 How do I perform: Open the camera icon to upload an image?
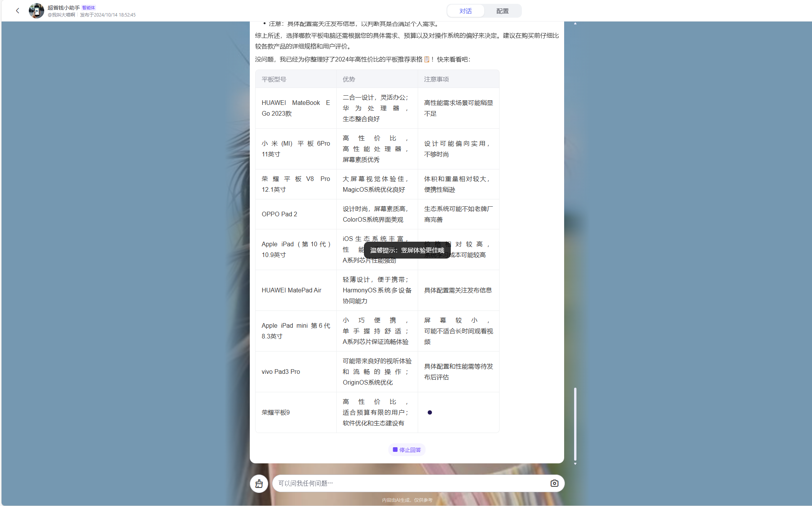click(x=554, y=483)
